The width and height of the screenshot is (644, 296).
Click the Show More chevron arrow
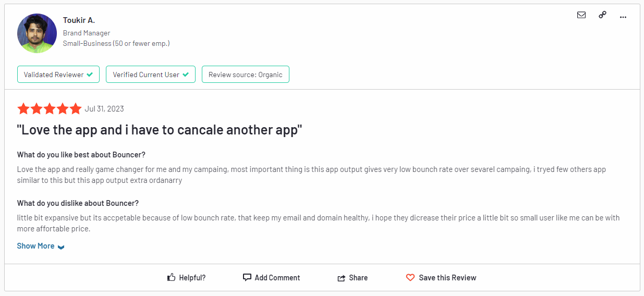[x=61, y=247]
